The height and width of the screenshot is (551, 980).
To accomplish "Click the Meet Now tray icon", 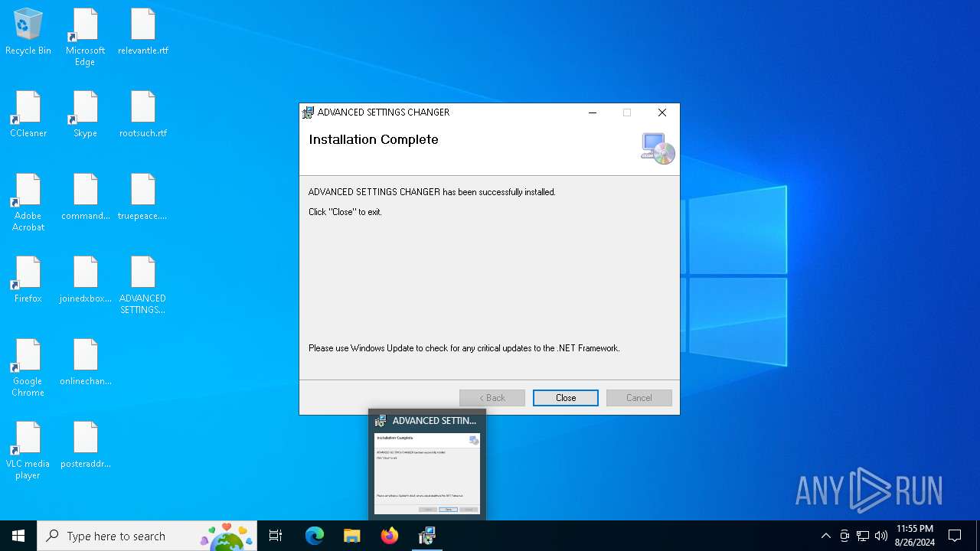I will (844, 536).
